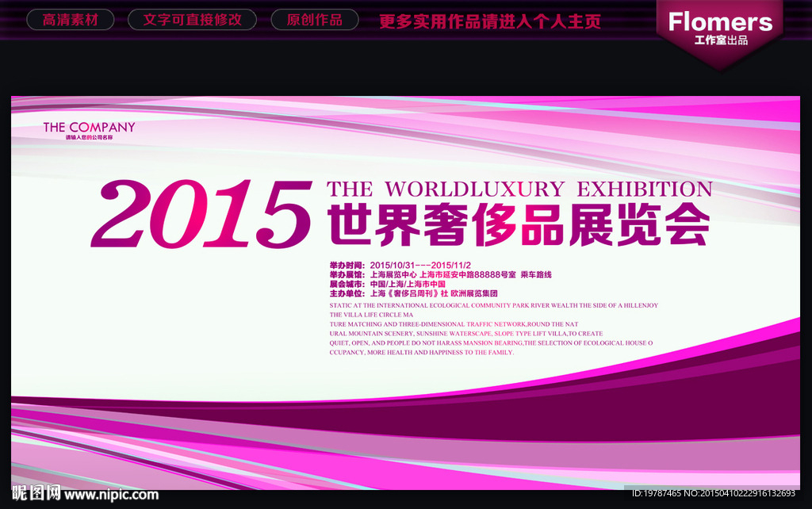Viewport: 812px width, 509px height.
Task: Select the 文字可直接修改 pill label
Action: click(x=192, y=20)
